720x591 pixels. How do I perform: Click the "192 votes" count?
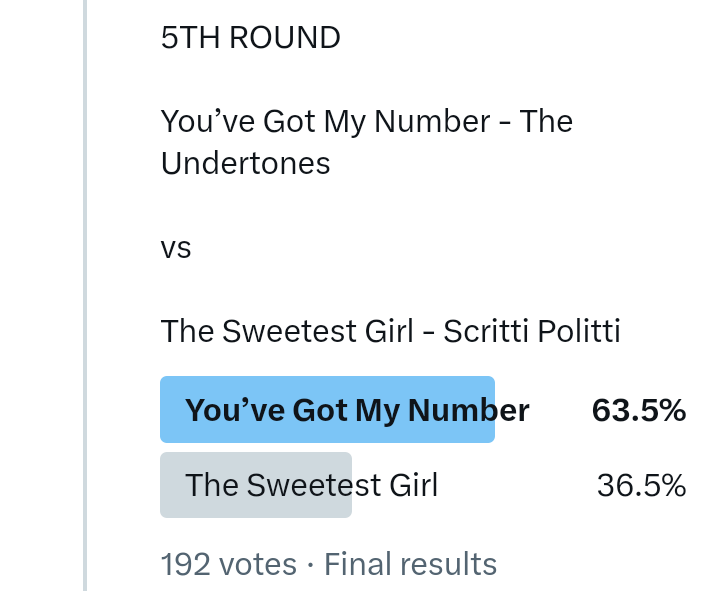pyautogui.click(x=229, y=564)
